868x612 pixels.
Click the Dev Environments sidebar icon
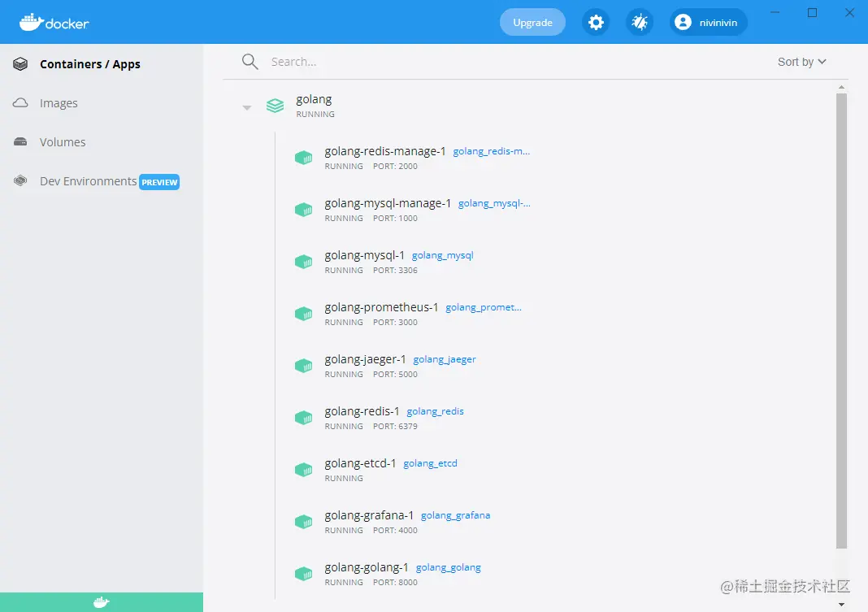[x=20, y=180]
